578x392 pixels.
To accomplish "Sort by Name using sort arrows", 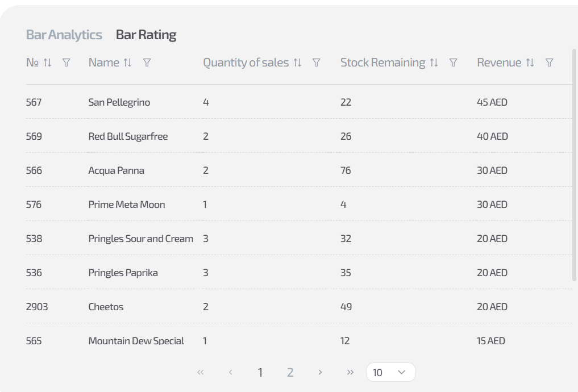I will coord(128,62).
